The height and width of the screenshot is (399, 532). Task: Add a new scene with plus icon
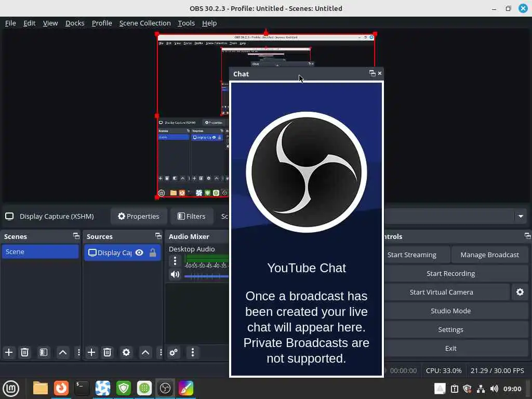(9, 352)
